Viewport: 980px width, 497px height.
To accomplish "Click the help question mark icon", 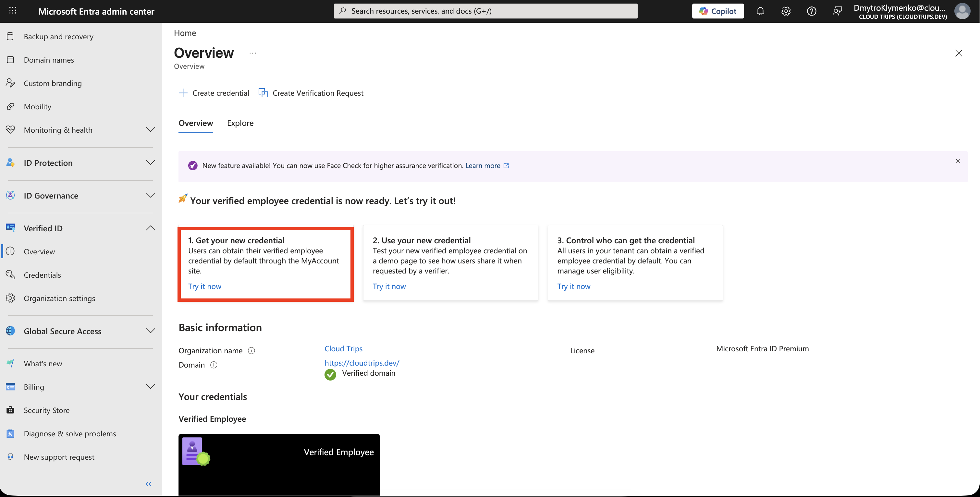I will point(811,11).
